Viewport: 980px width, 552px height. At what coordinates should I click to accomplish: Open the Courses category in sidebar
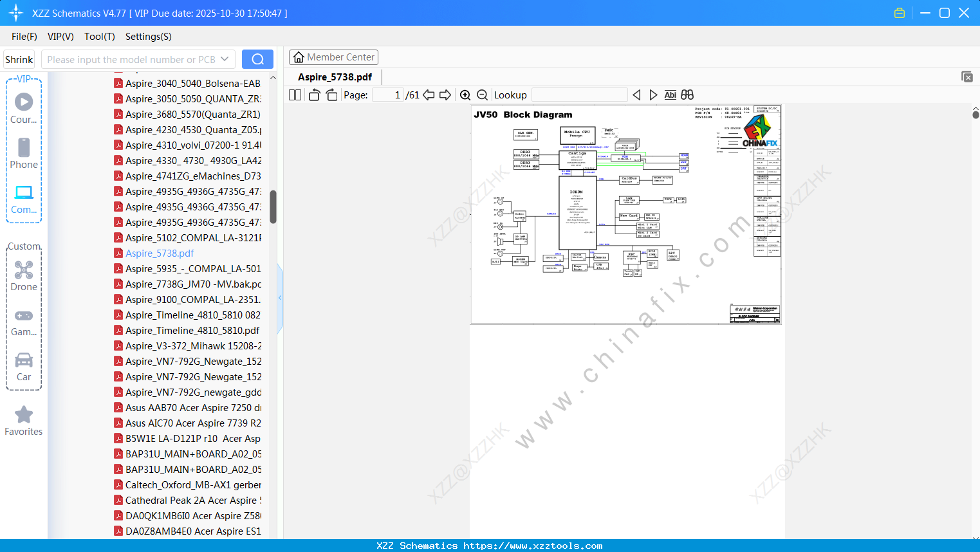[24, 109]
